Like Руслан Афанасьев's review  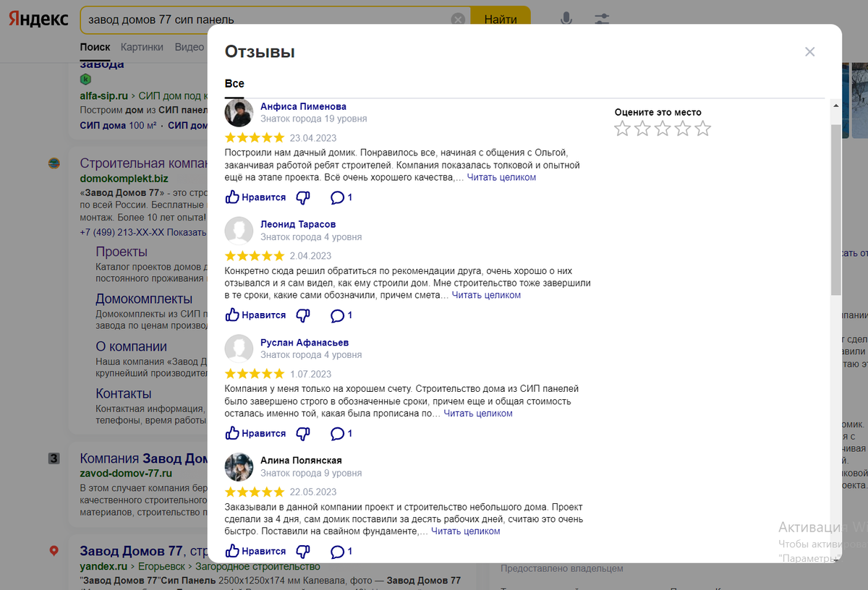point(255,434)
